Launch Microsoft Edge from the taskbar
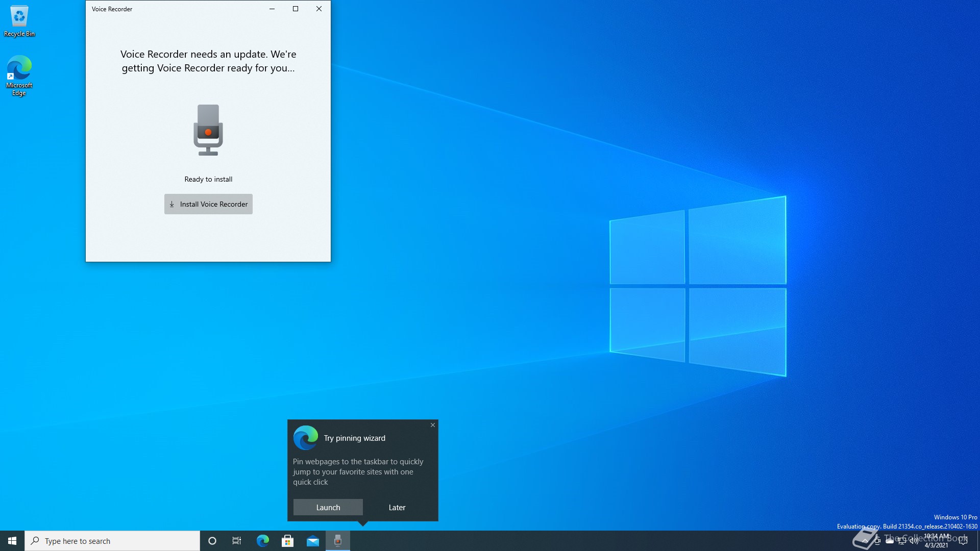This screenshot has height=551, width=980. pos(262,541)
